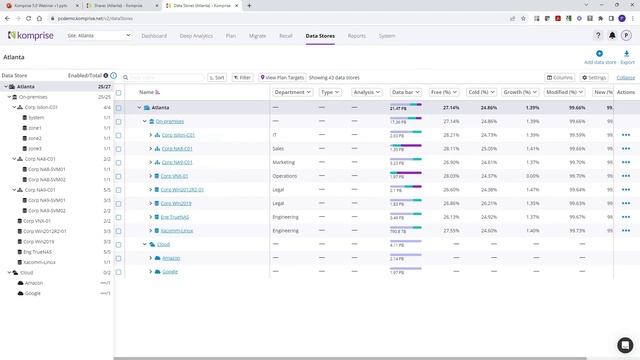Open the chat widget icon at bottom right
Viewport: 640px width, 360px height.
pyautogui.click(x=625, y=345)
